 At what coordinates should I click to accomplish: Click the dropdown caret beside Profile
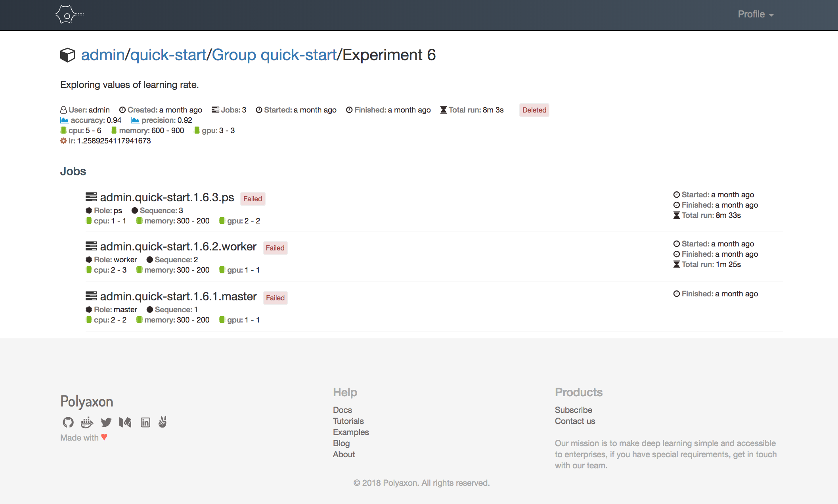point(771,15)
